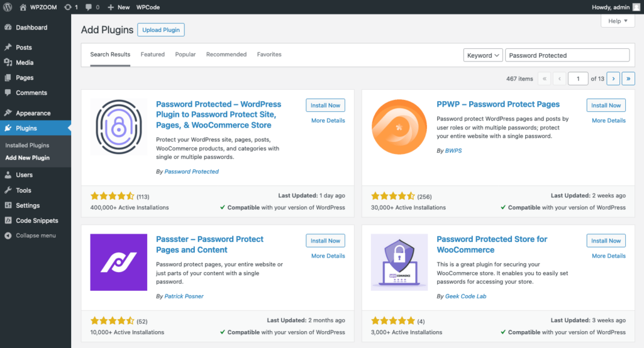644x348 pixels.
Task: Install Password Protected Store for WooCommerce
Action: 606,241
